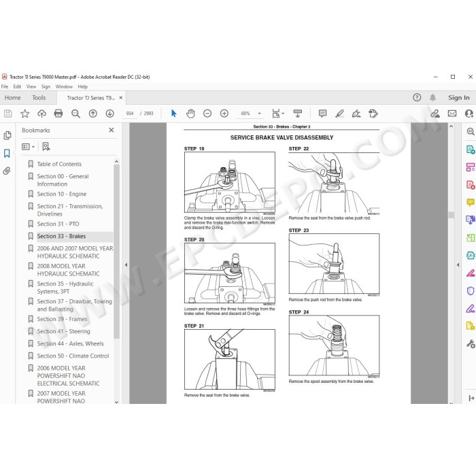
Task: Click the Save file icon
Action: [8, 114]
